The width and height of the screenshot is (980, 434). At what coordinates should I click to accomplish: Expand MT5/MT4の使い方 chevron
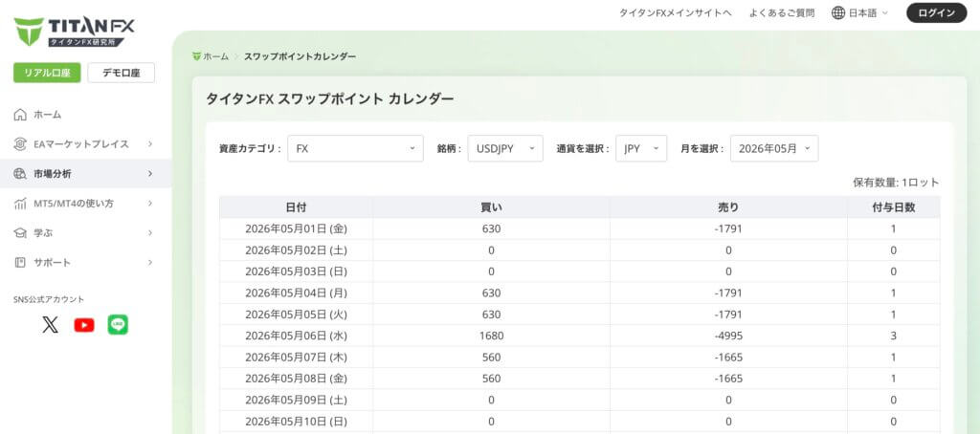150,204
